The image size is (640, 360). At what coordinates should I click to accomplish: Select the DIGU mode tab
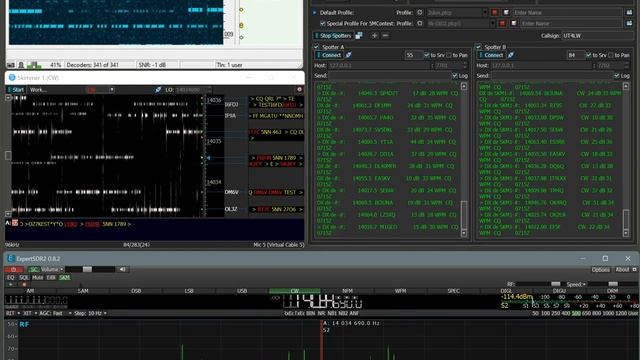559,291
